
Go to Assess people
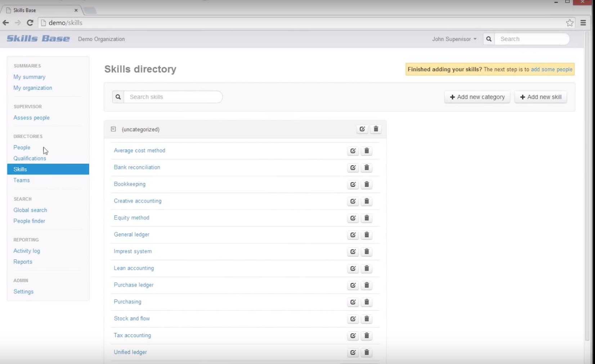32,118
